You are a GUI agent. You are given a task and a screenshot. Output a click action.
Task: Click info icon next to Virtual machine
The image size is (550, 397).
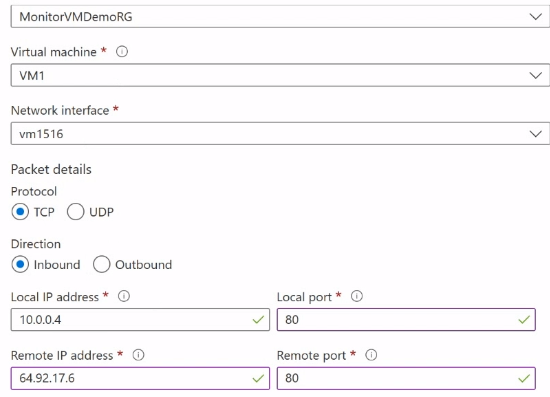[122, 52]
